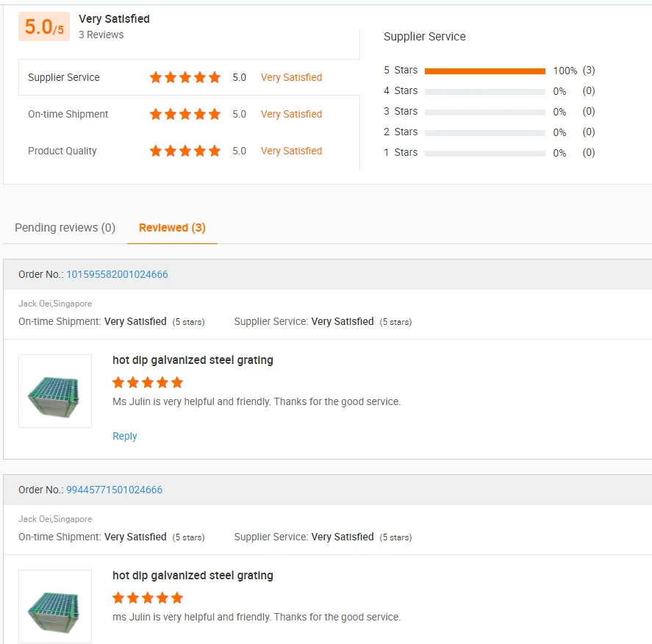Open first review's steel grating thumbnail
This screenshot has height=644, width=652.
tap(55, 391)
